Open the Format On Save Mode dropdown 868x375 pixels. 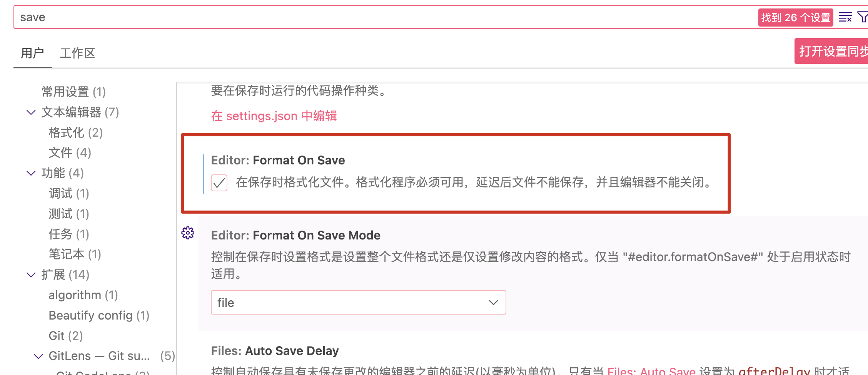pyautogui.click(x=358, y=303)
